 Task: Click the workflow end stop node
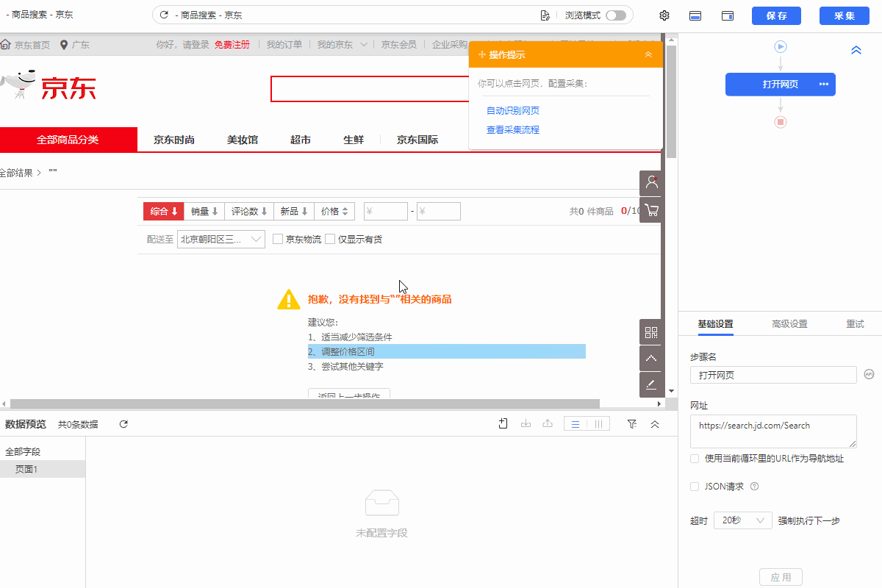[x=781, y=121]
